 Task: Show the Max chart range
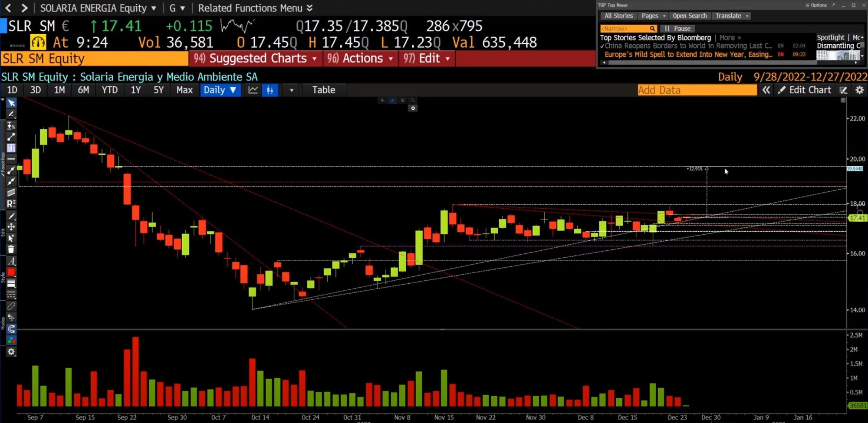tap(184, 90)
